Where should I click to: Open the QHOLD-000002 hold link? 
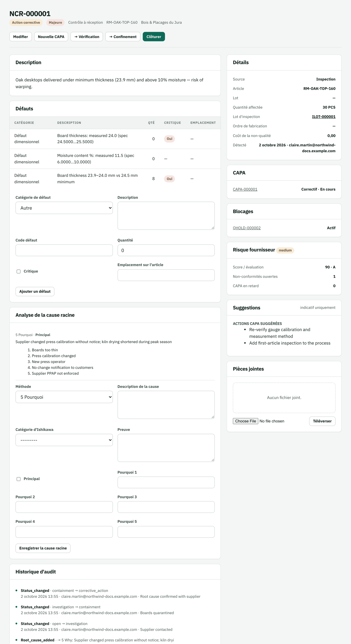(246, 228)
